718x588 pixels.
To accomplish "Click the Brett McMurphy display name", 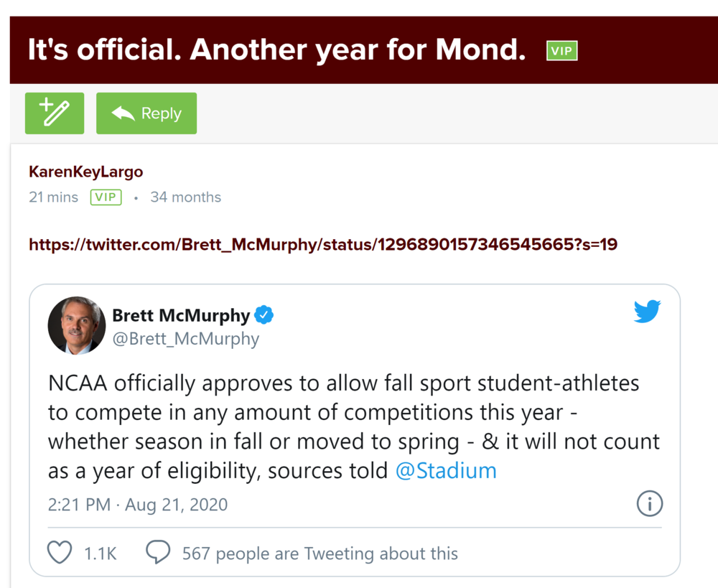I will point(181,315).
